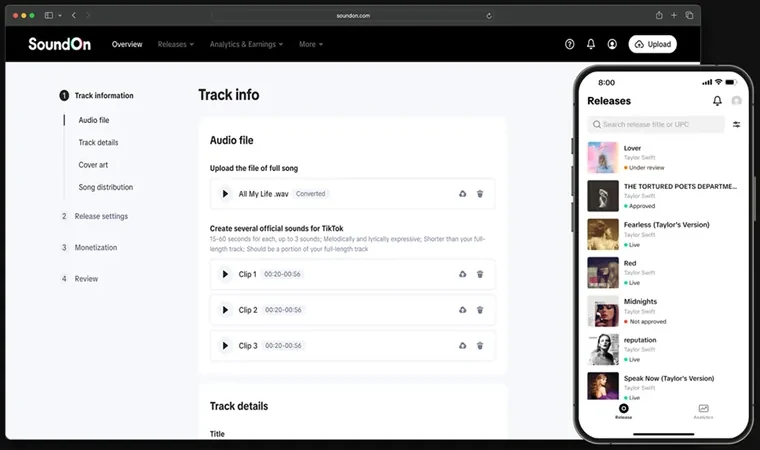
Task: Open a new browser tab with plus
Action: point(674,16)
